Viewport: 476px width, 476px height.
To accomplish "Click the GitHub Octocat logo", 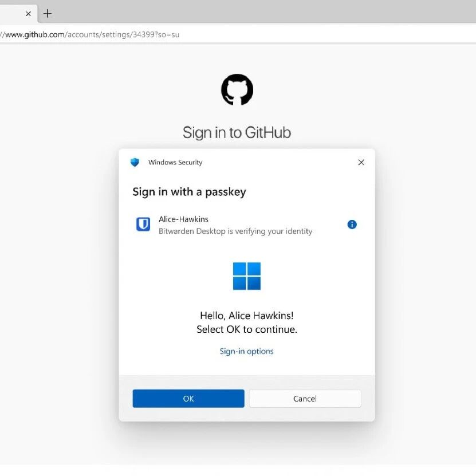I will point(237,89).
